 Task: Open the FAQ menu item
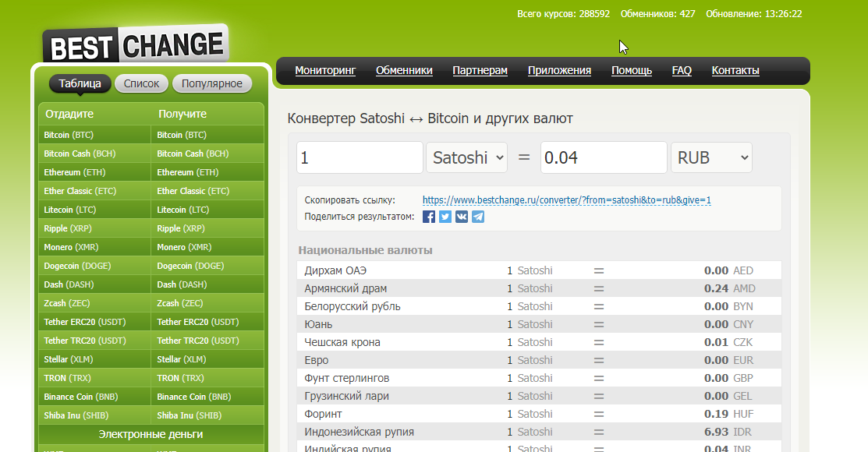point(682,70)
